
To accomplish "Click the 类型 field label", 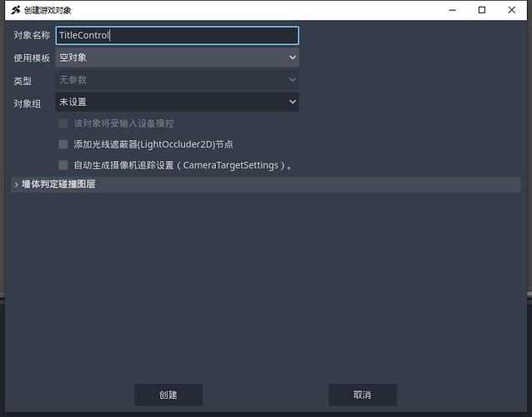I will click(23, 81).
